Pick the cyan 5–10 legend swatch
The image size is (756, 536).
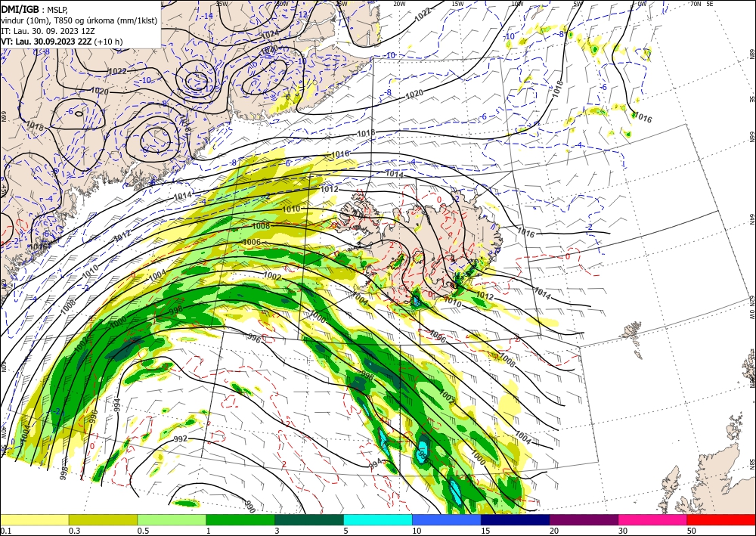click(378, 519)
